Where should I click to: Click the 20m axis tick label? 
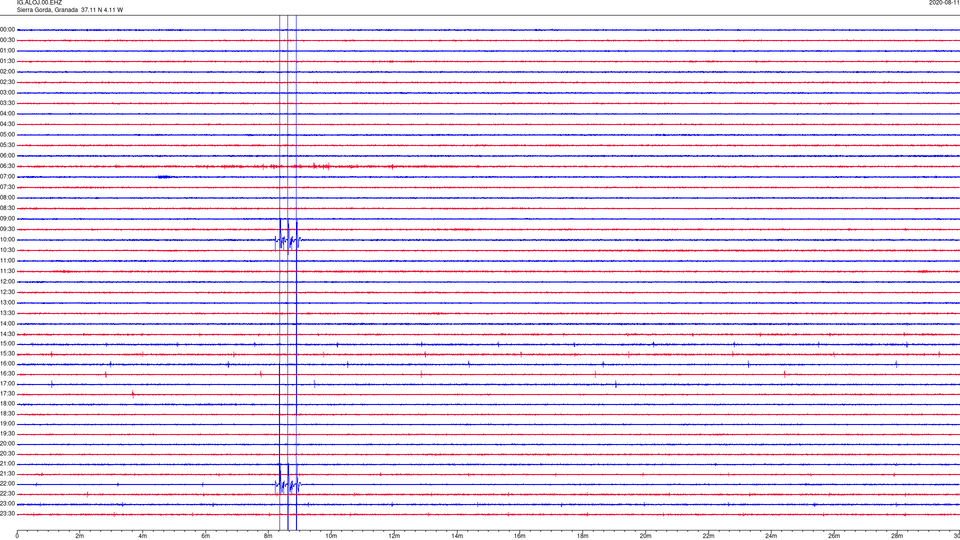pyautogui.click(x=645, y=536)
